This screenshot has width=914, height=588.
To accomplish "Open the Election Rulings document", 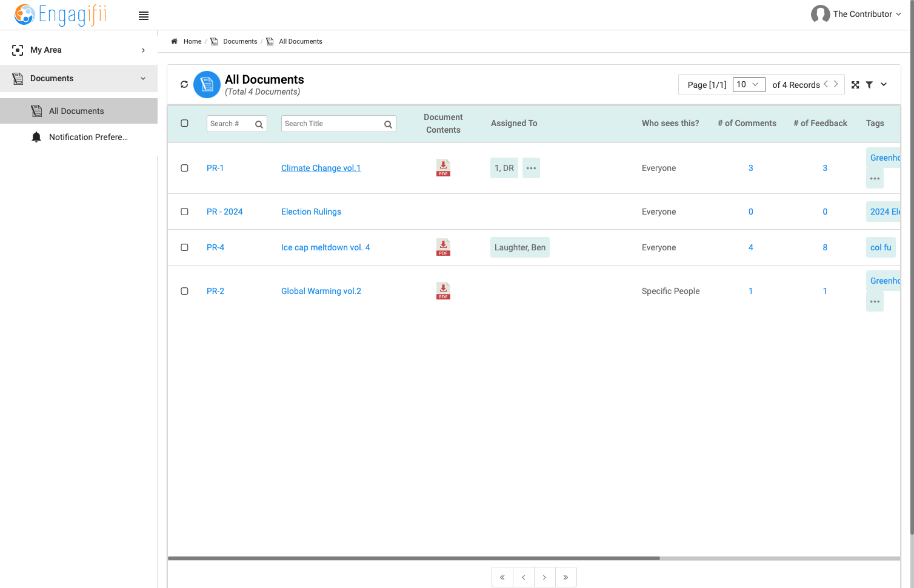I will click(311, 212).
